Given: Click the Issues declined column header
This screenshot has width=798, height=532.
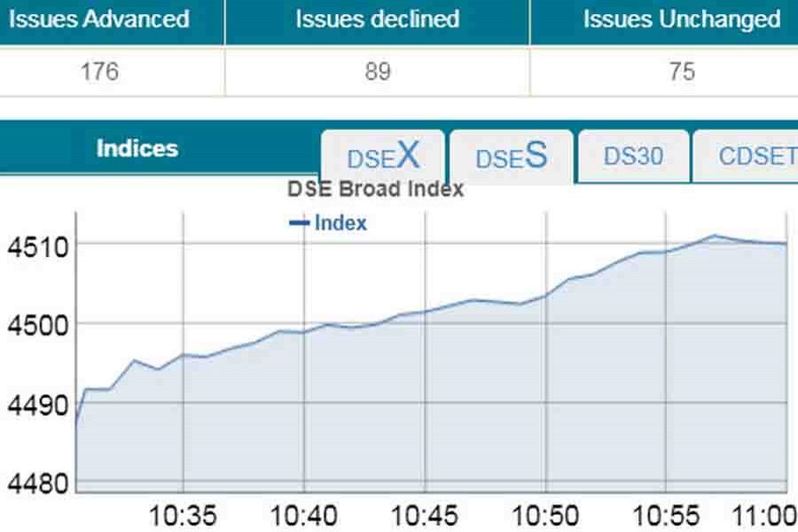Looking at the screenshot, I should (x=378, y=20).
